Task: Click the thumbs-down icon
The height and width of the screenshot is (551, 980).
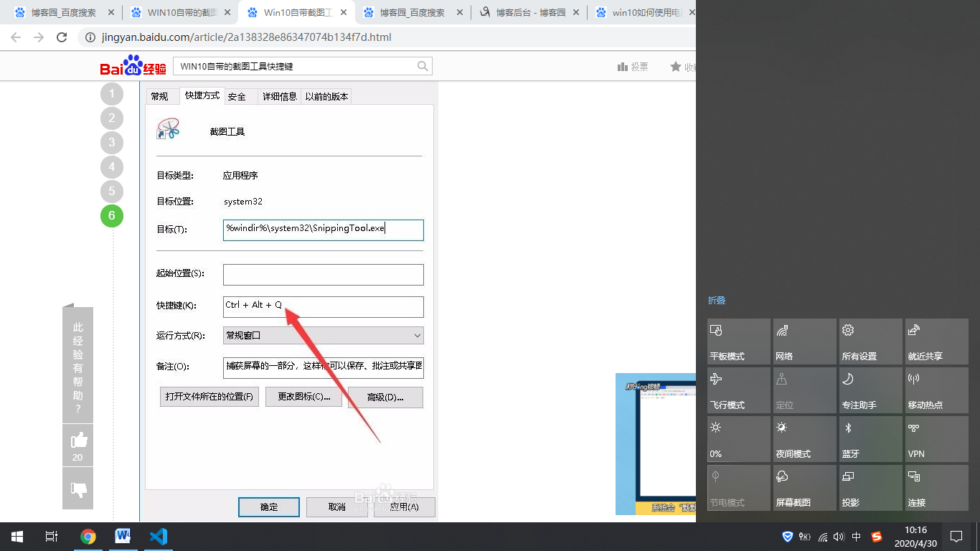Action: coord(78,489)
